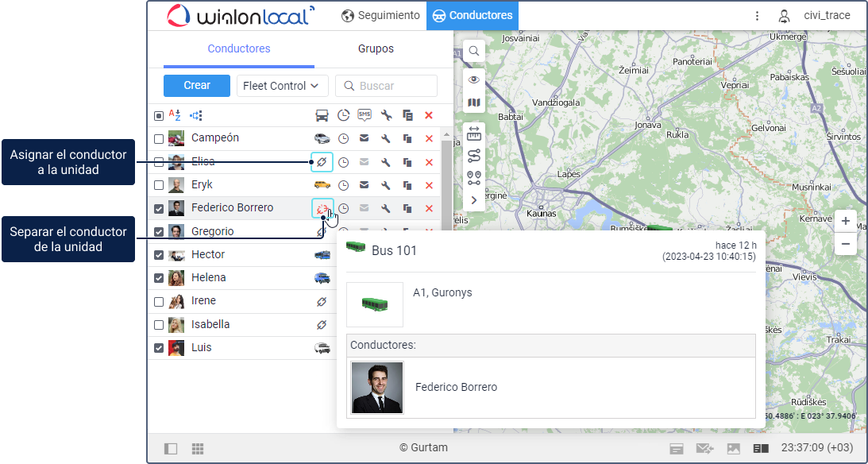Open Federico Borrero's properties wrench

386,209
